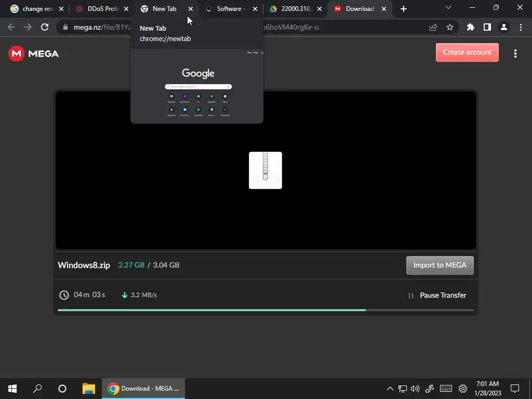Click Chrome Download - MEGA taskbar button
The height and width of the screenshot is (399, 532).
point(143,389)
